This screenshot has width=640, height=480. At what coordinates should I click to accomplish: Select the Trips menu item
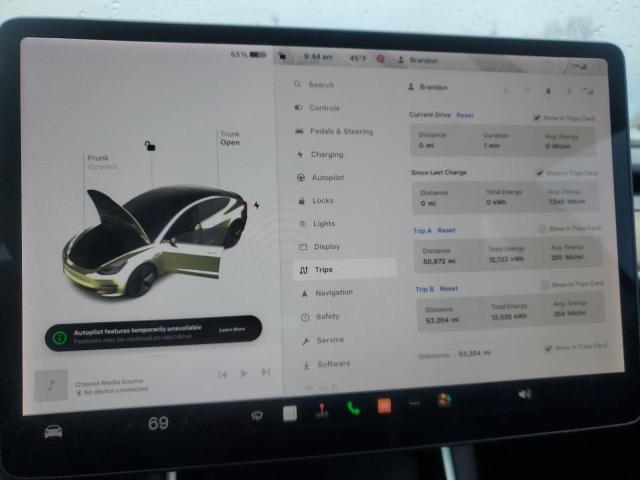click(x=344, y=269)
